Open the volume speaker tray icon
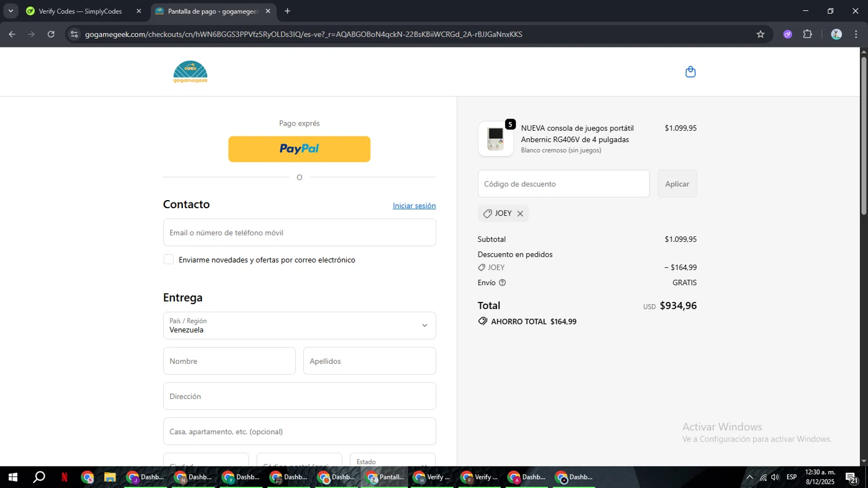868x488 pixels. coord(775,477)
